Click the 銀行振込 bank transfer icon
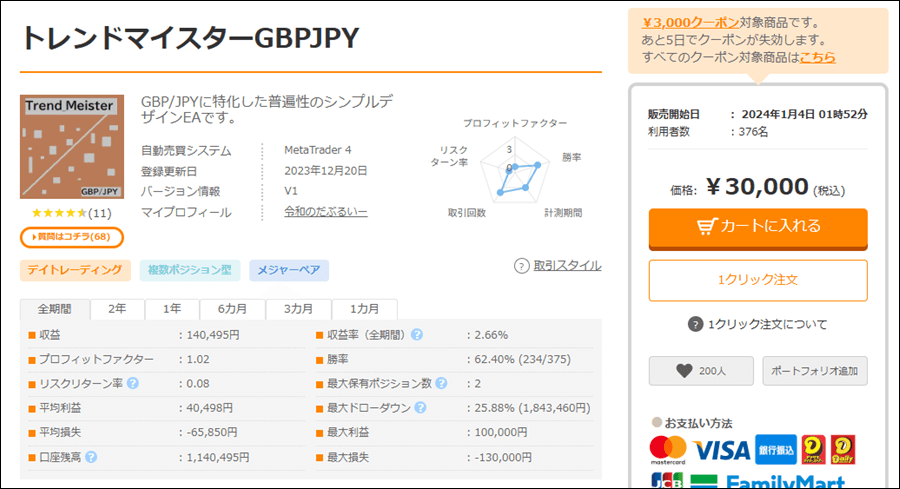This screenshot has width=900, height=489. click(x=776, y=450)
